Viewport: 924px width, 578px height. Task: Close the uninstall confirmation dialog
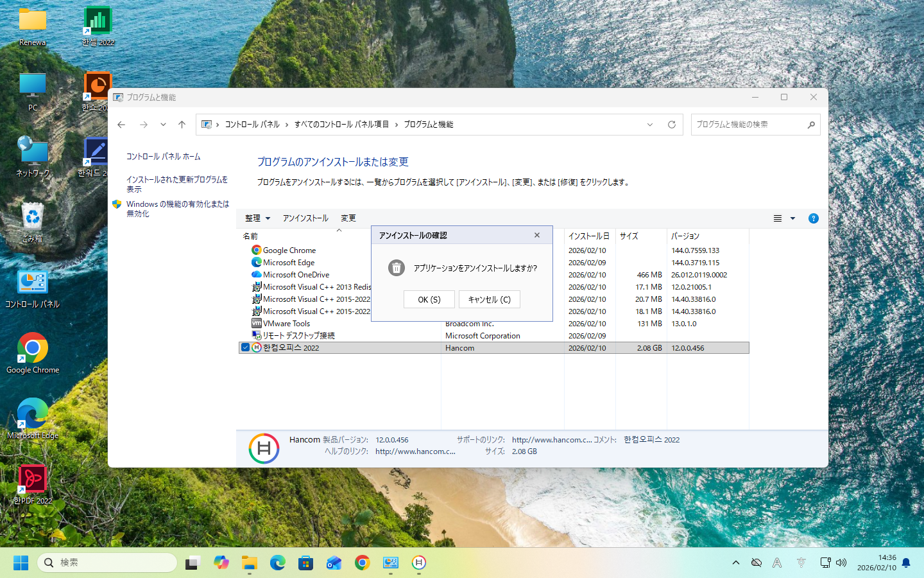pos(537,236)
